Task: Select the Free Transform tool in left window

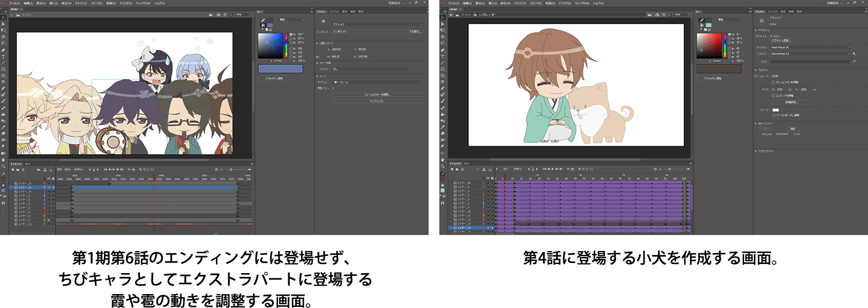Action: tap(3, 30)
